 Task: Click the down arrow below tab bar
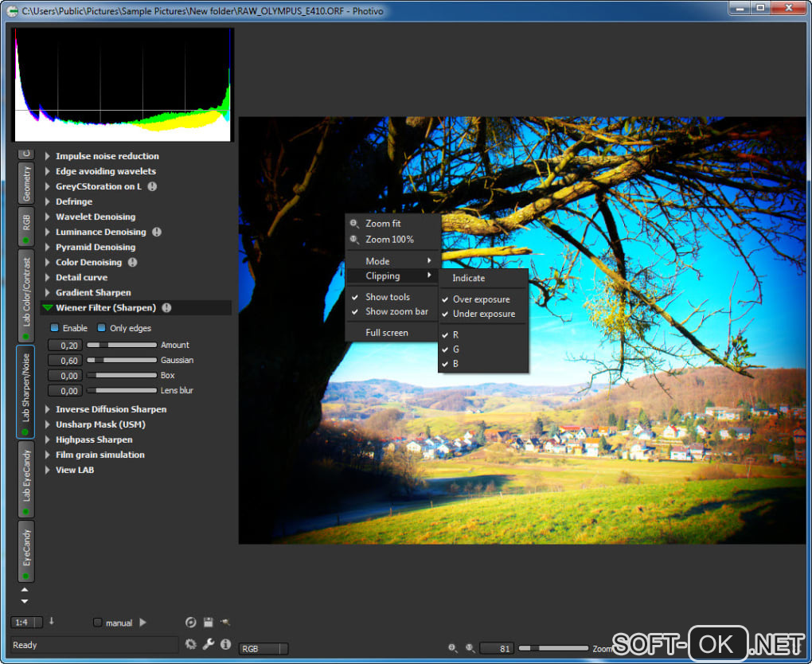pyautogui.click(x=25, y=601)
